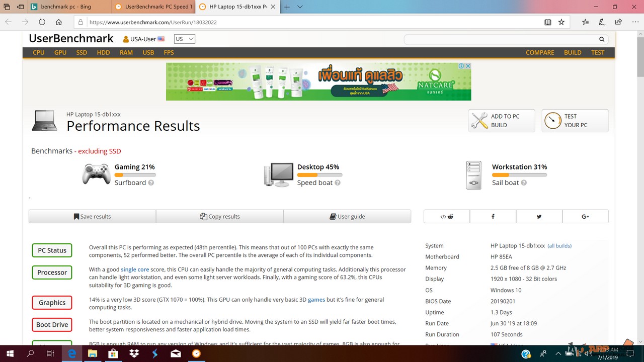Share results on Facebook
644x362 pixels.
(x=493, y=217)
